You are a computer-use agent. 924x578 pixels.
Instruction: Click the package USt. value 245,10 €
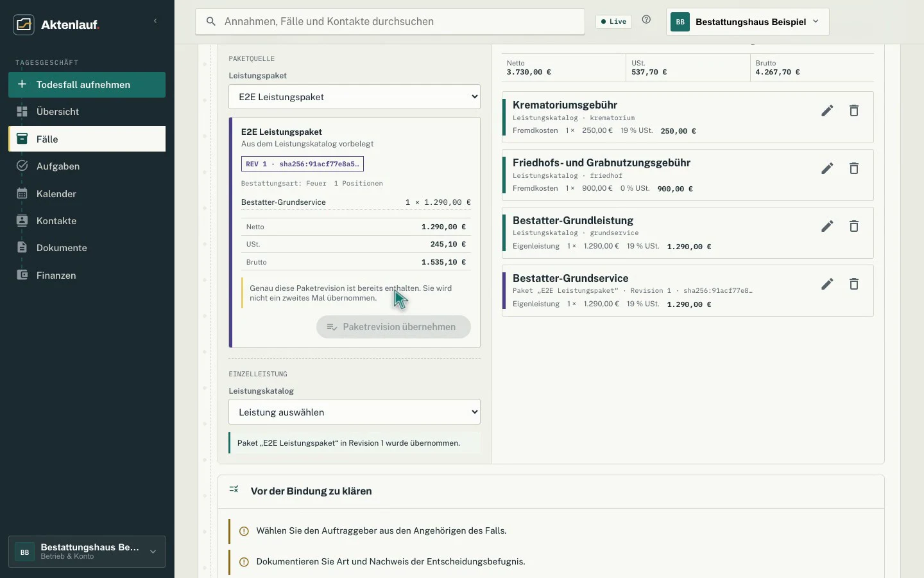[x=448, y=244]
